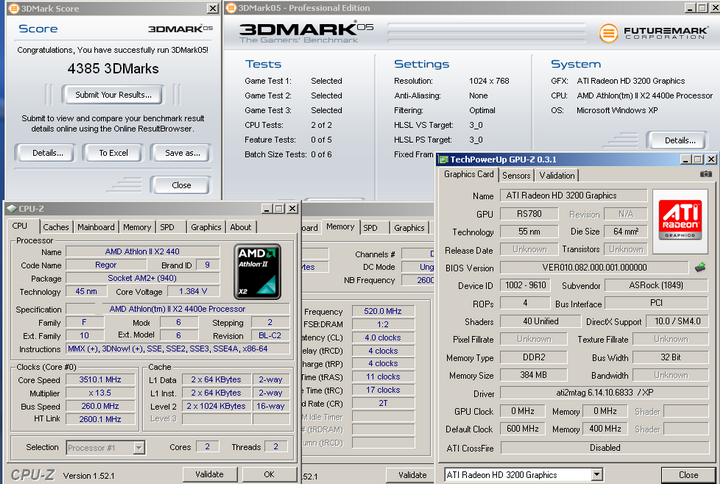Click the Socket AM2+ (940) package value

142,278
